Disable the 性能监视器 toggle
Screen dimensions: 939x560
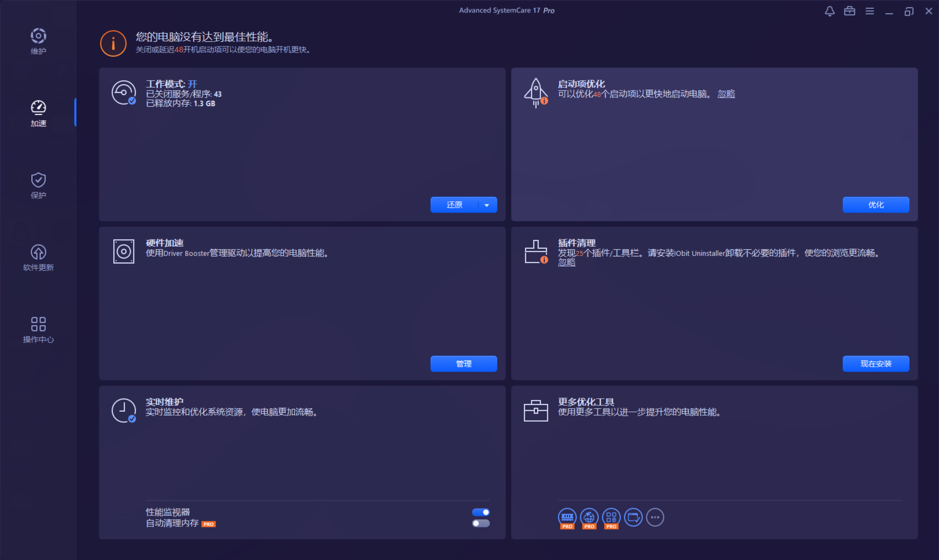[481, 512]
